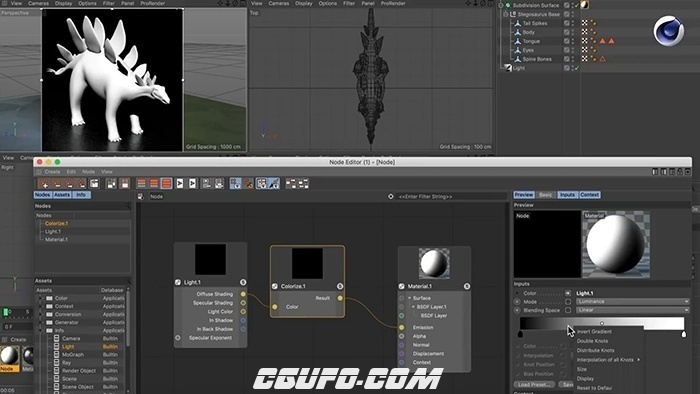Toggle the Light object enable checkmark
Image resolution: width=700 pixels, height=394 pixels.
coord(576,68)
